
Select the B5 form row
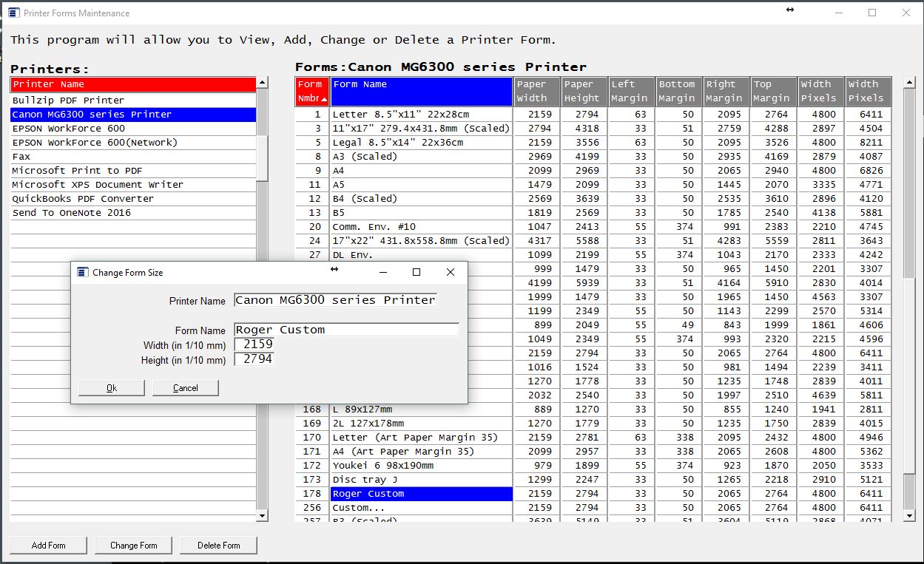click(422, 213)
